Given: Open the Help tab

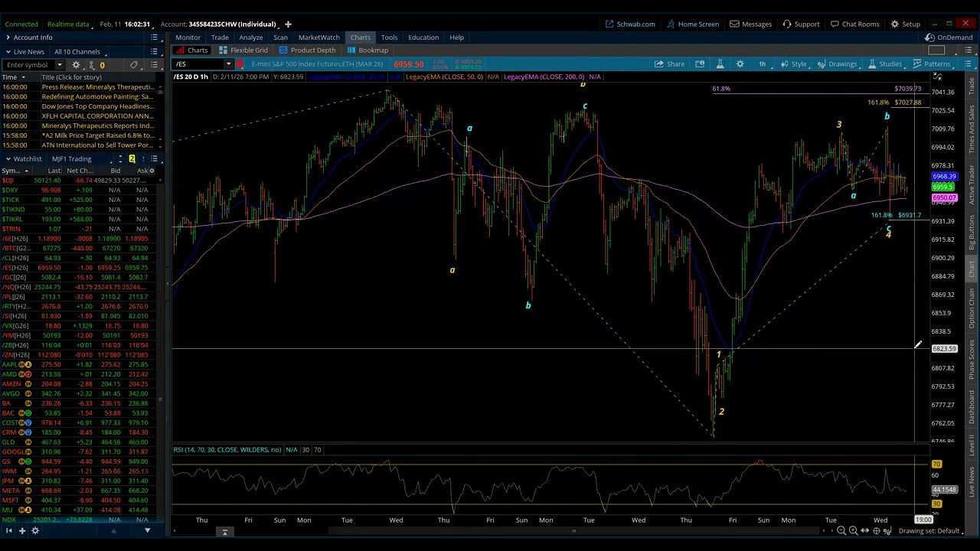Looking at the screenshot, I should 456,37.
